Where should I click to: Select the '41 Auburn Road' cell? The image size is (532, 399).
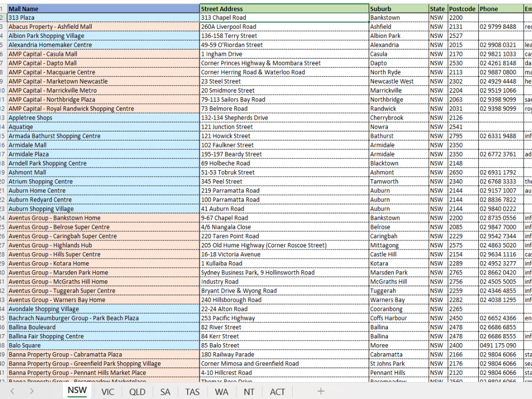pos(284,209)
